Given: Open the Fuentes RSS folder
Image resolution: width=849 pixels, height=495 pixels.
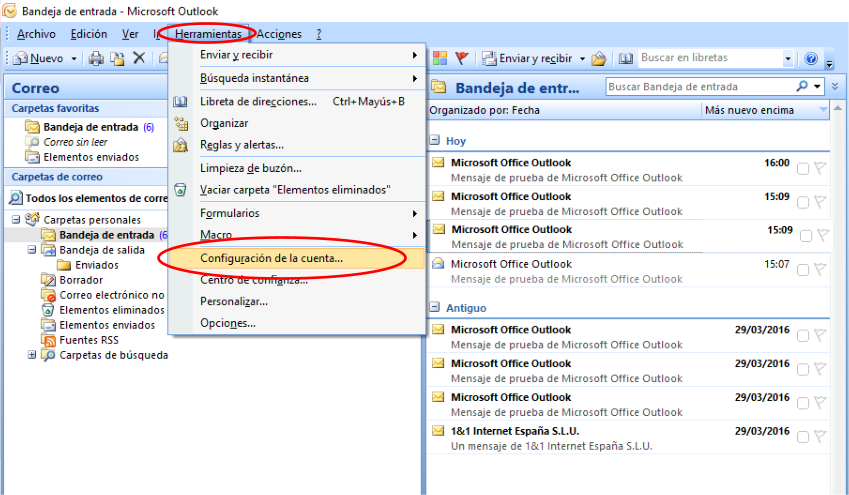Looking at the screenshot, I should (x=91, y=340).
